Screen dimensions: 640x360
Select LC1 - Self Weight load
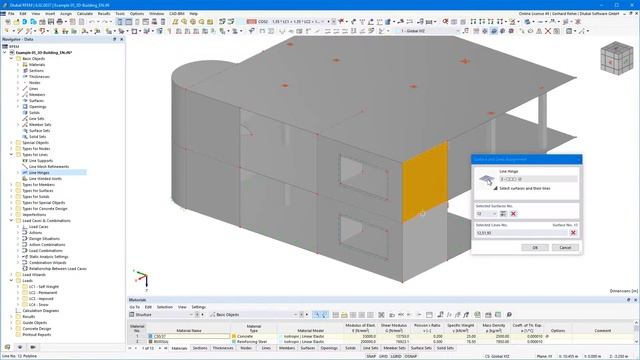pos(44,287)
